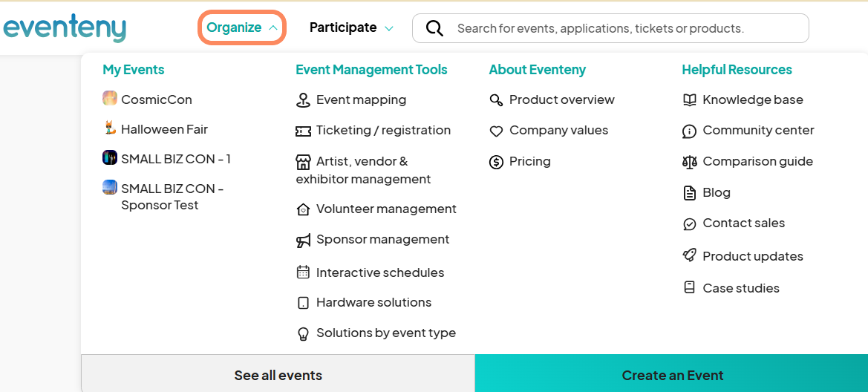This screenshot has width=868, height=392.
Task: Click the heart icon beside Company values
Action: [x=496, y=131]
